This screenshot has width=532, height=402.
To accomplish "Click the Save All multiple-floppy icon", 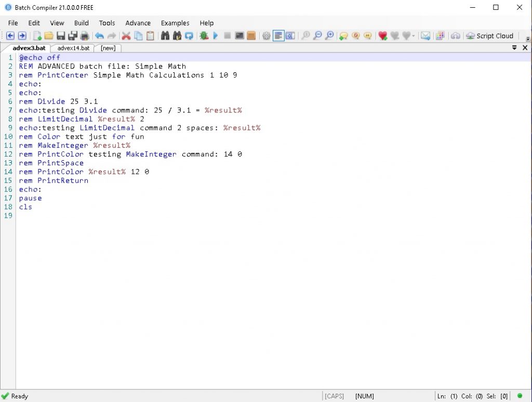I will click(73, 36).
